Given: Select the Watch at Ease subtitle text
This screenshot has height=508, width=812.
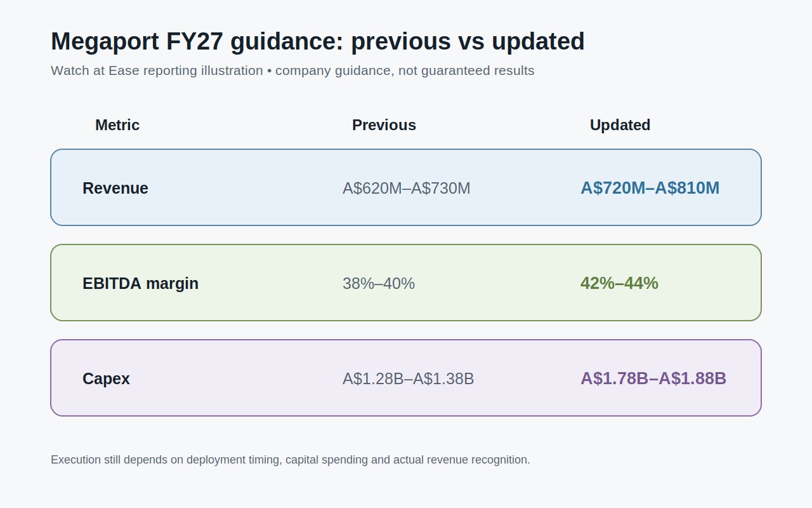Looking at the screenshot, I should tap(292, 70).
